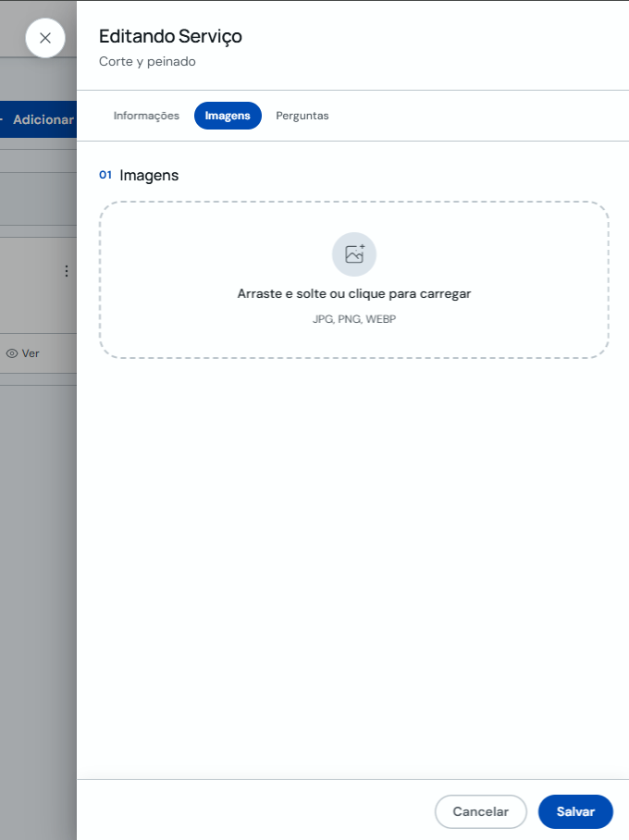The height and width of the screenshot is (840, 629).
Task: Open the three-dot options menu in background
Action: point(67,271)
